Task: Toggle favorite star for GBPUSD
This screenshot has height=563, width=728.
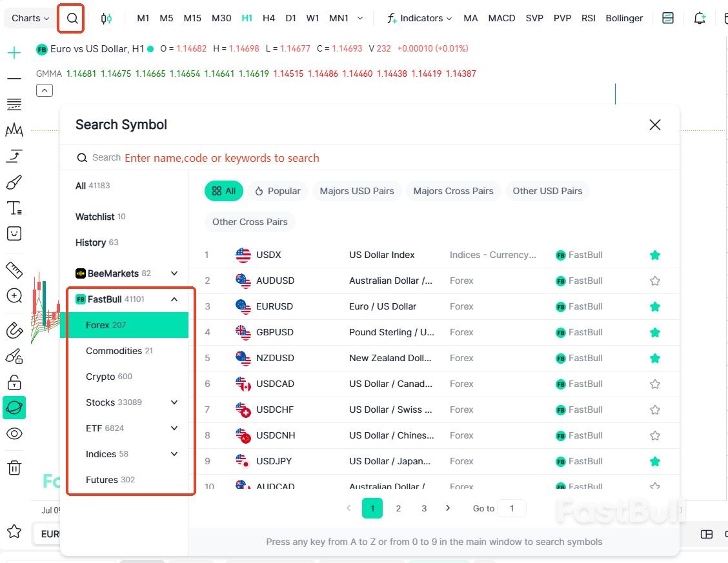Action: coord(654,333)
